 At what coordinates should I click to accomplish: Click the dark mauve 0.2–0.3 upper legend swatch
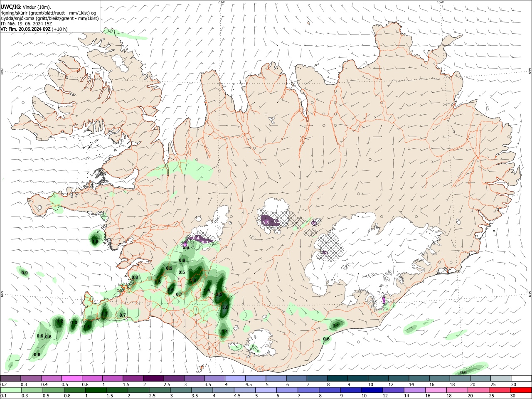(10, 379)
